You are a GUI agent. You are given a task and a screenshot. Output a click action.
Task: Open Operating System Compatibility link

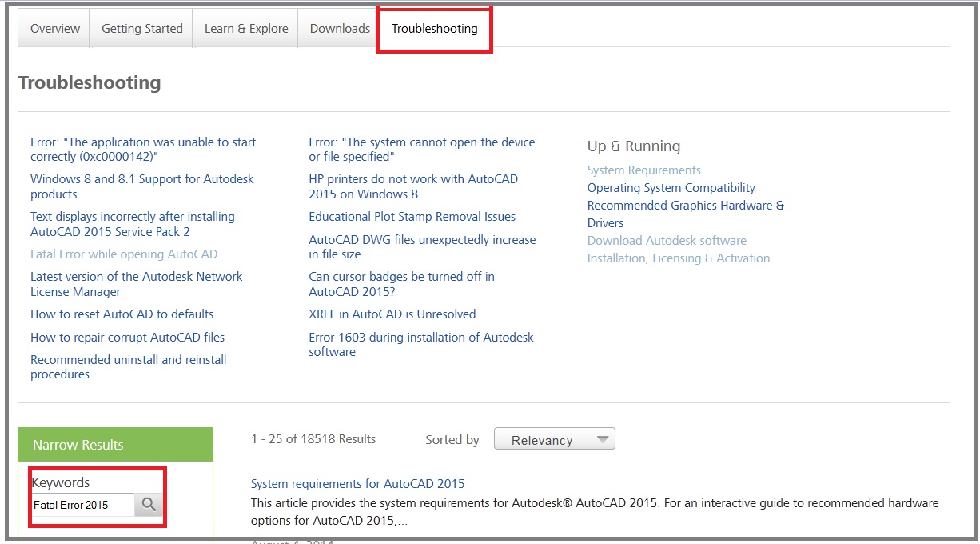pos(671,187)
